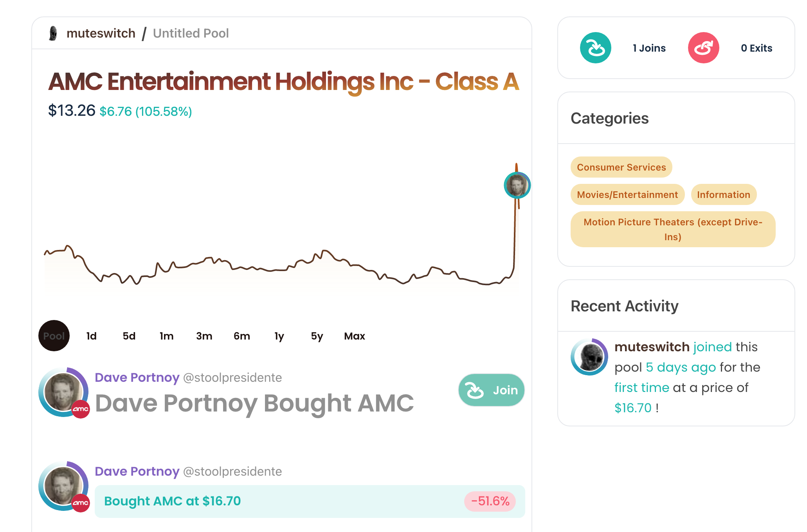This screenshot has height=532, width=807.
Task: Switch chart range to 3m
Action: pos(204,336)
